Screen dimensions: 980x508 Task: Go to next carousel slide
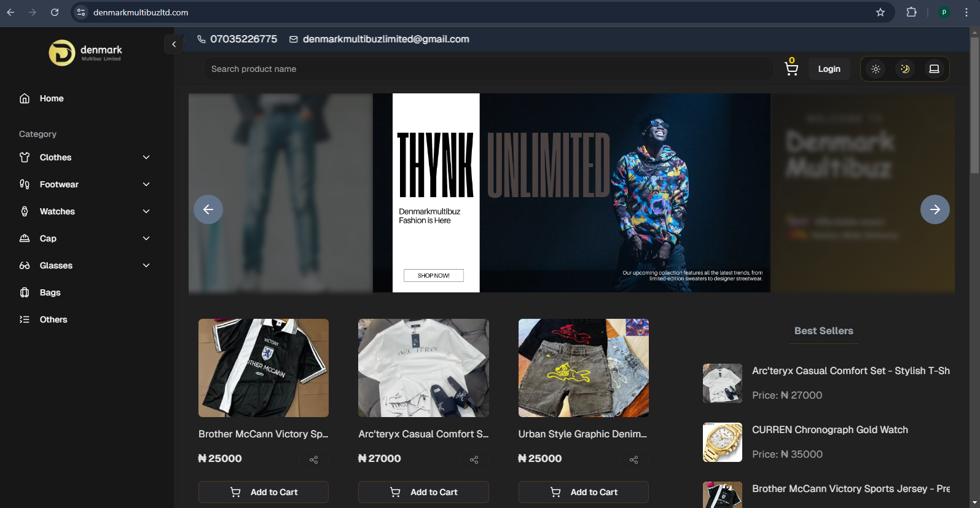[935, 209]
